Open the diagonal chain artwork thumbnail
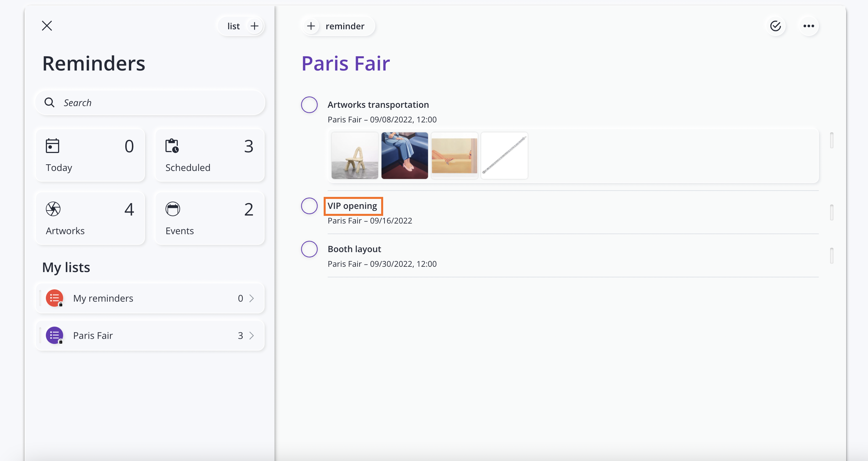 tap(504, 155)
